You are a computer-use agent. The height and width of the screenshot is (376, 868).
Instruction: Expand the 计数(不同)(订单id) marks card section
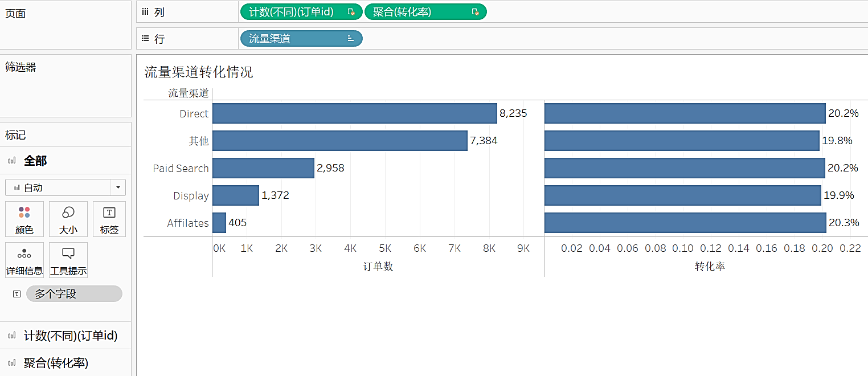(65, 336)
